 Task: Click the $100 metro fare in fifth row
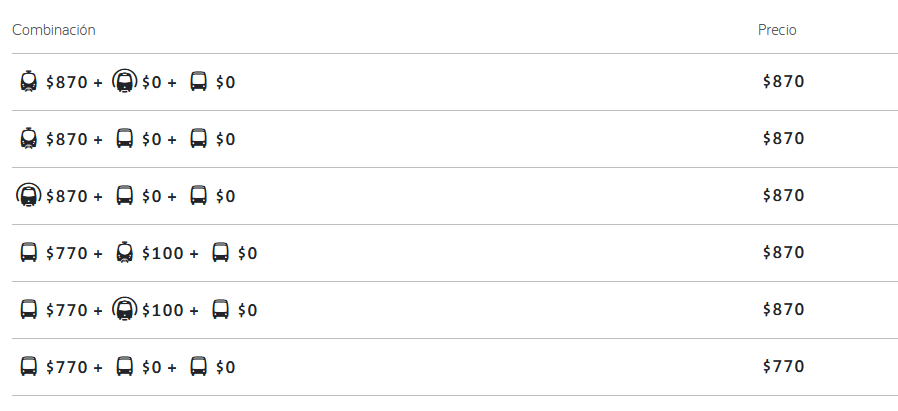pos(163,310)
